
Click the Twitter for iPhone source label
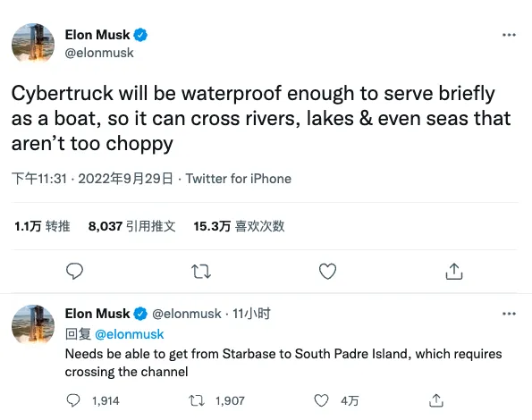pyautogui.click(x=239, y=179)
